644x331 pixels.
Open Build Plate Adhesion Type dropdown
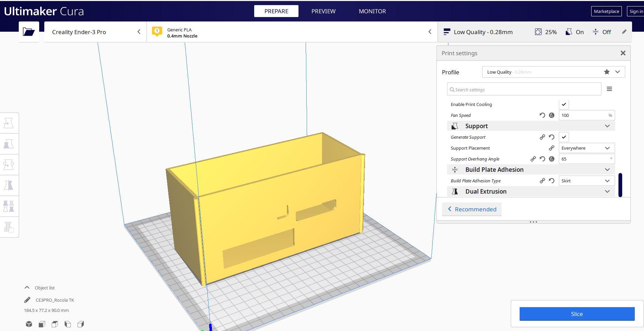[587, 181]
